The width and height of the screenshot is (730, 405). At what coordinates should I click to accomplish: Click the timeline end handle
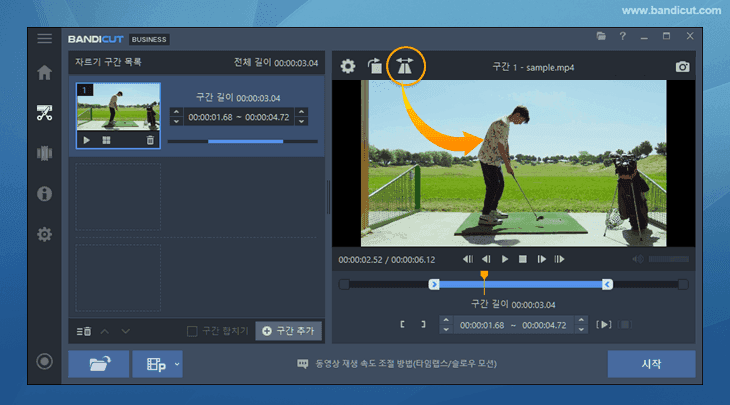pyautogui.click(x=607, y=284)
